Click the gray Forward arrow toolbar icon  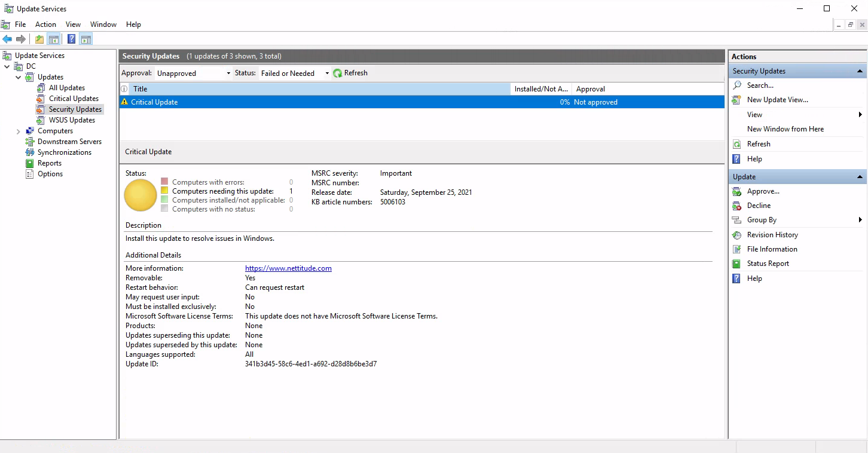pyautogui.click(x=21, y=39)
